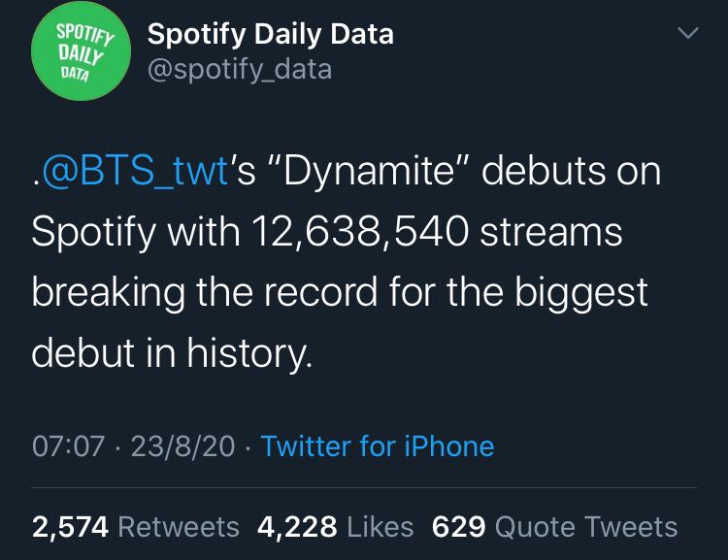Viewport: 728px width, 560px height.
Task: Open the Quote Tweets label
Action: click(586, 527)
